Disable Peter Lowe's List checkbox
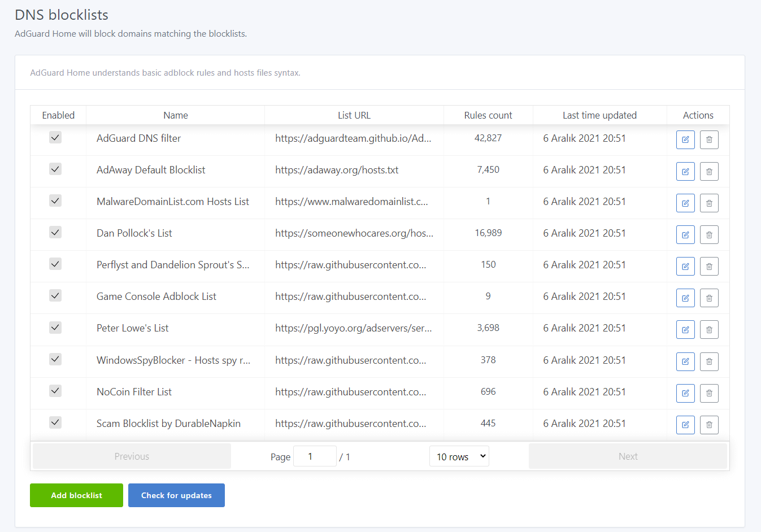761x532 pixels. pyautogui.click(x=55, y=327)
